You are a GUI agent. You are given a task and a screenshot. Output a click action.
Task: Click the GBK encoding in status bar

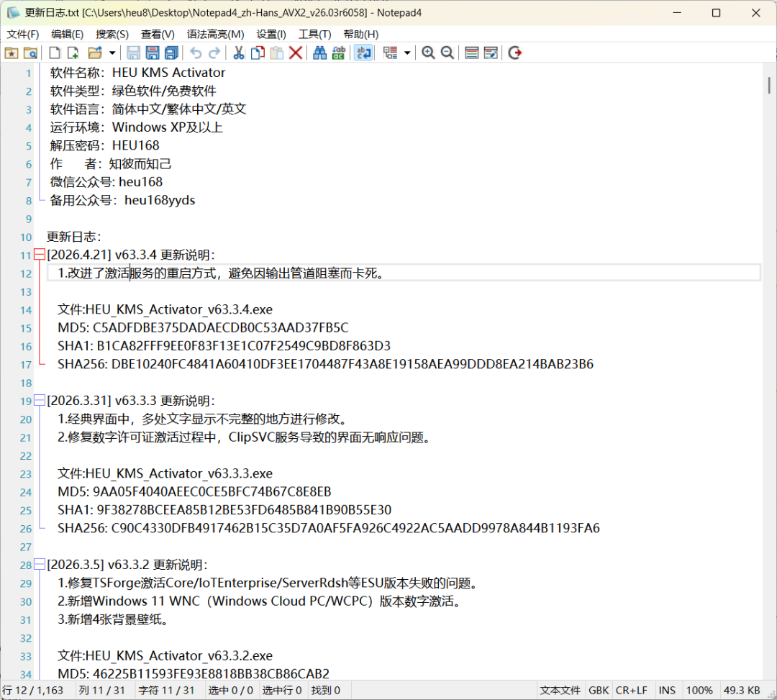[x=599, y=690]
